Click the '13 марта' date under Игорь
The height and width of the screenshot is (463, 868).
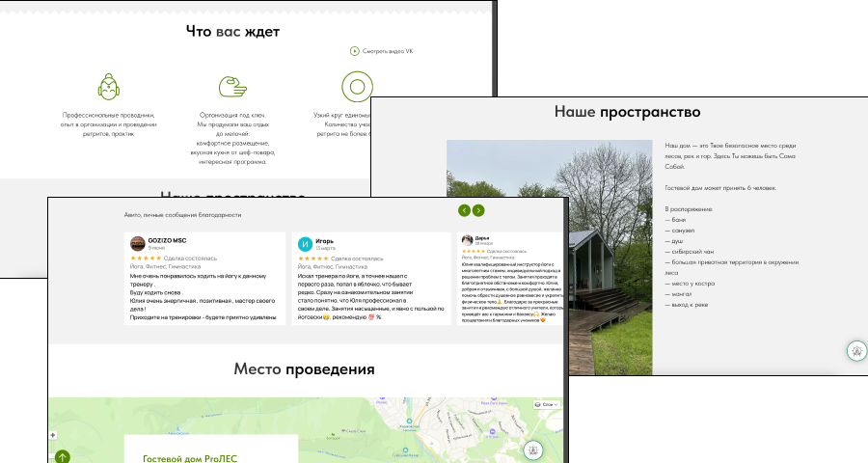[325, 248]
